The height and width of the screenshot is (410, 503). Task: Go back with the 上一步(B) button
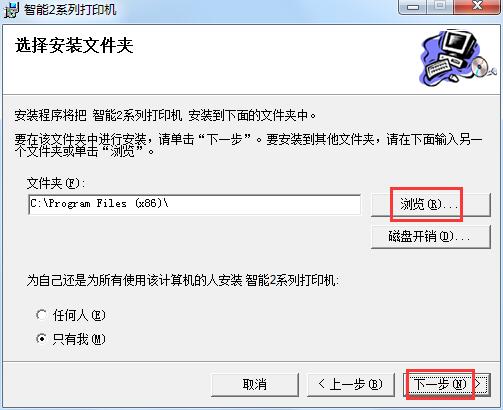(351, 384)
